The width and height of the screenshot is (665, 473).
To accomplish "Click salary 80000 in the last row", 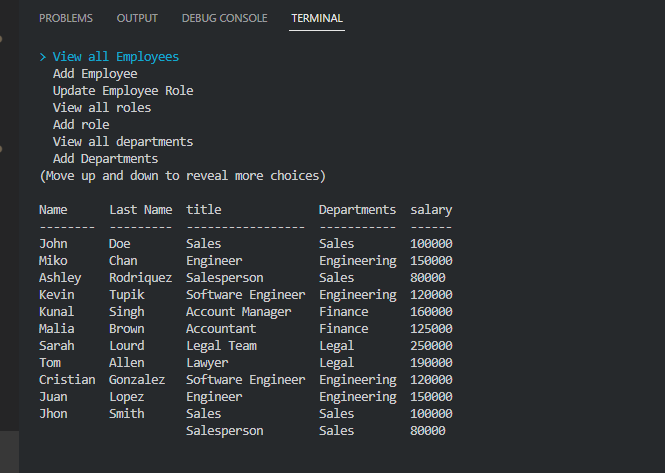I will [x=428, y=430].
